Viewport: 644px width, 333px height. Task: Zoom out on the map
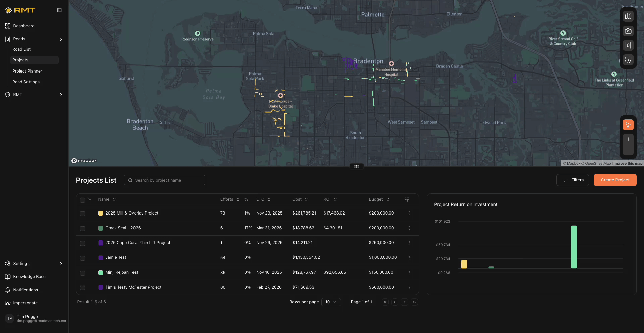coord(628,150)
